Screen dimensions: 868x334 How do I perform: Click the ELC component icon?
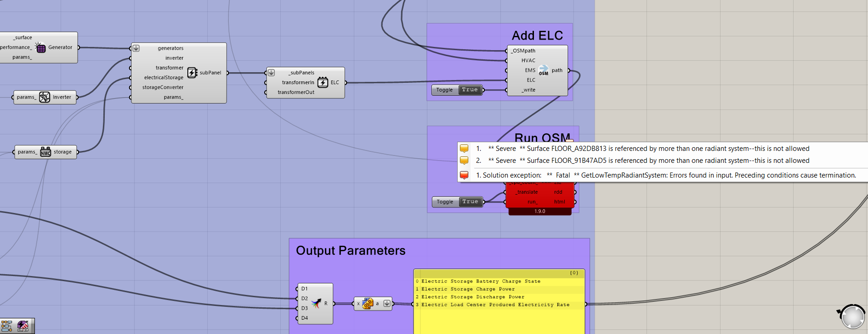coord(323,82)
